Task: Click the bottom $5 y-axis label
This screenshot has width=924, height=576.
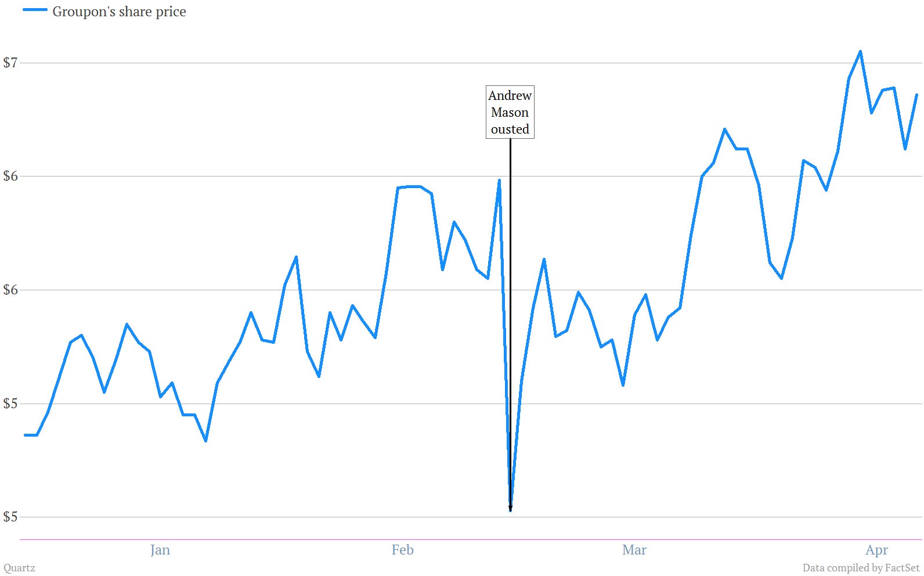Action: coord(10,517)
